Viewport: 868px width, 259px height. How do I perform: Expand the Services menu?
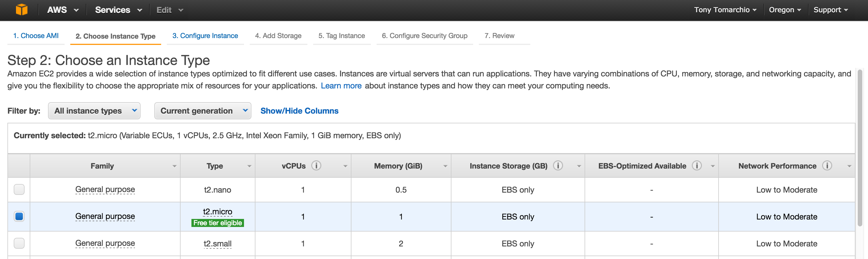pyautogui.click(x=118, y=10)
